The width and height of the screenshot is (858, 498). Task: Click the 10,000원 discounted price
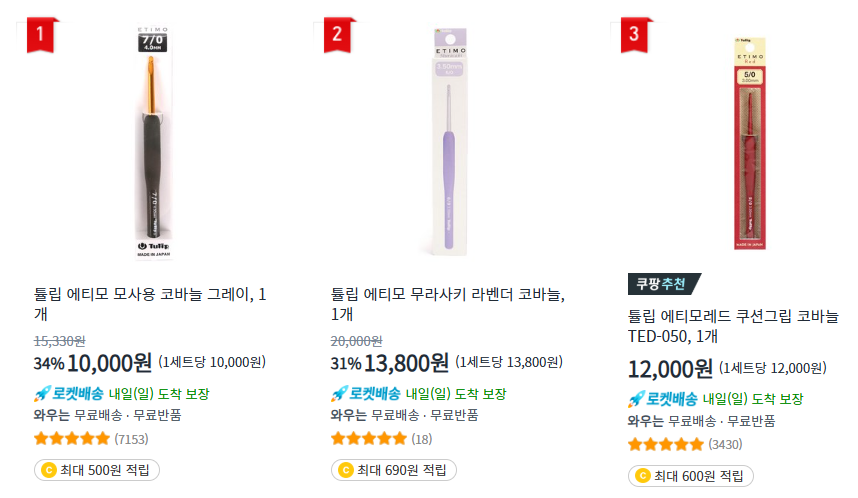pos(109,362)
